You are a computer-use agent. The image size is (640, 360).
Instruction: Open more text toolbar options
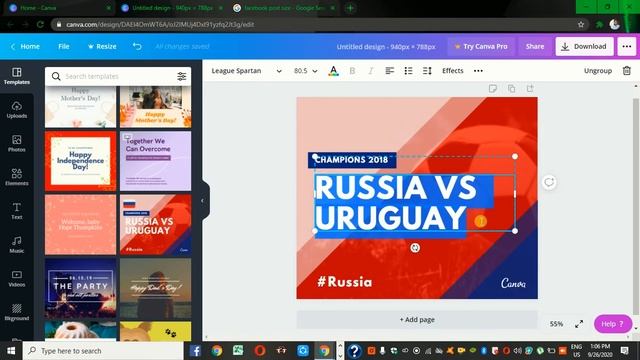478,71
